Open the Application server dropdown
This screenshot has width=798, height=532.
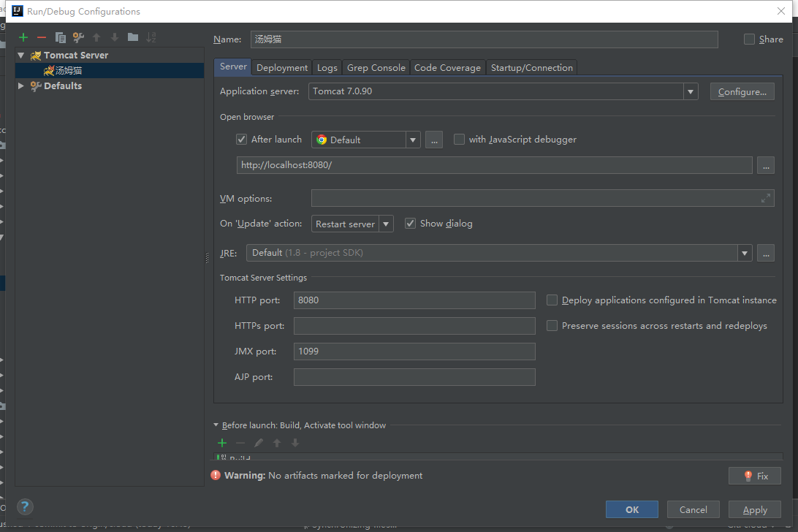point(691,91)
